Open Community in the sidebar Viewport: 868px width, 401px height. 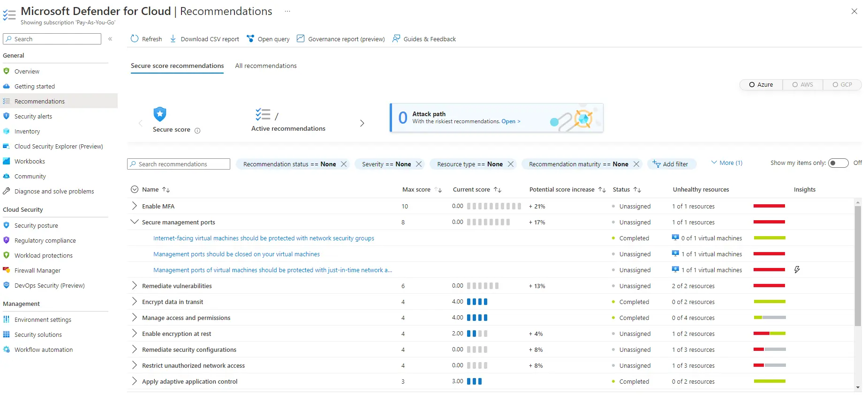30,176
